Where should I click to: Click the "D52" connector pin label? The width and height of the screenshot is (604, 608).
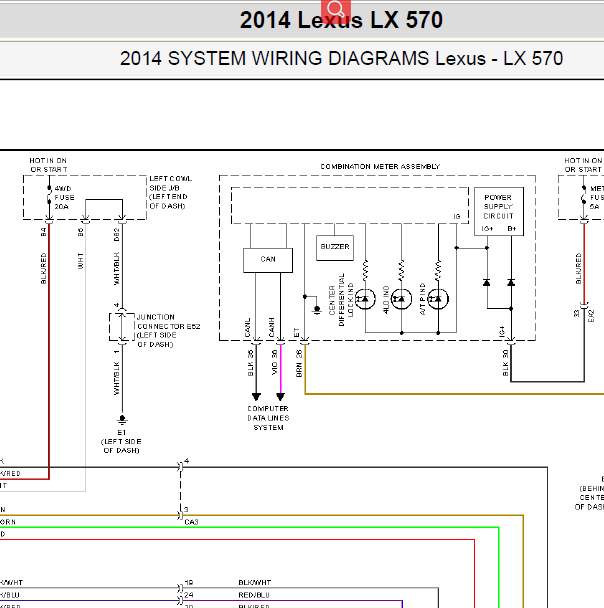point(117,235)
